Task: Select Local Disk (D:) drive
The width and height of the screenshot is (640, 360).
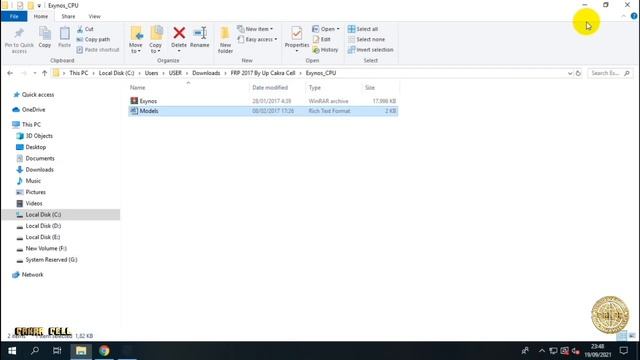Action: tap(43, 226)
